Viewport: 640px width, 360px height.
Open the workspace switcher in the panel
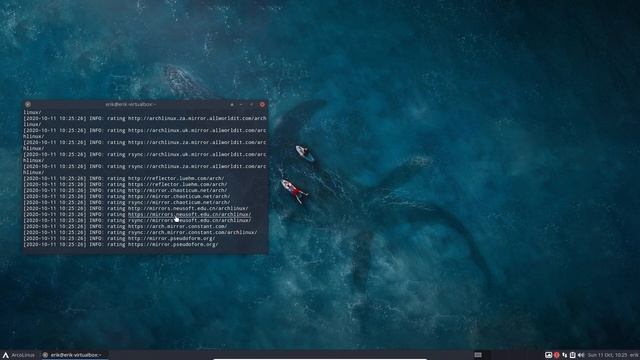478,355
